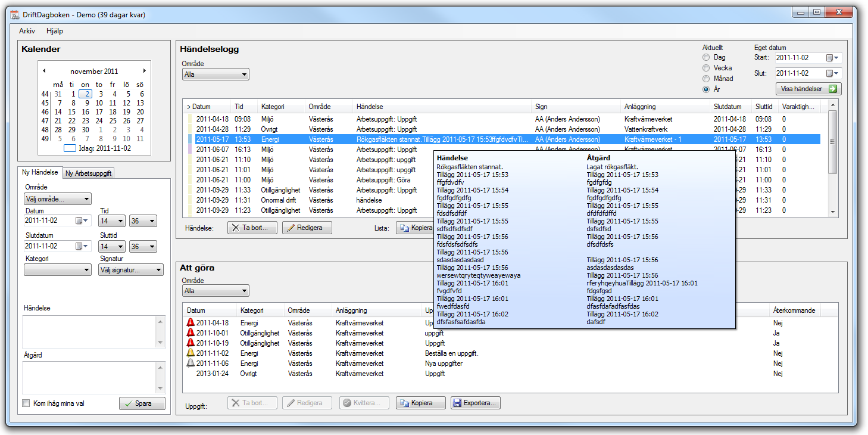Go to next month in Kalender
Viewport: 868px width, 435px height.
pos(144,71)
